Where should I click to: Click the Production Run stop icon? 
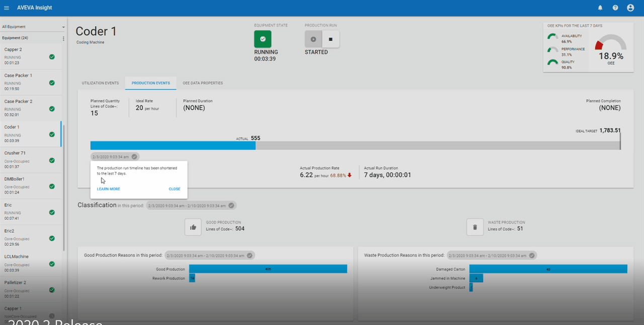click(x=331, y=39)
